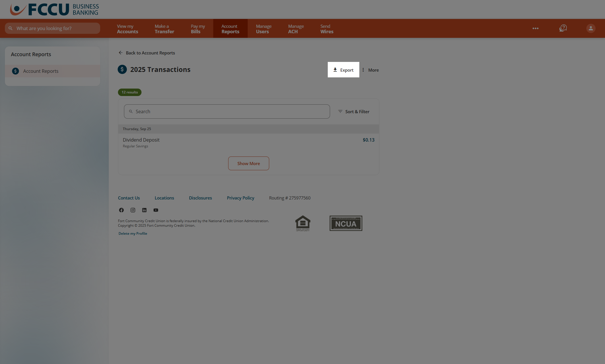
Task: Click the Show More button
Action: point(249,163)
